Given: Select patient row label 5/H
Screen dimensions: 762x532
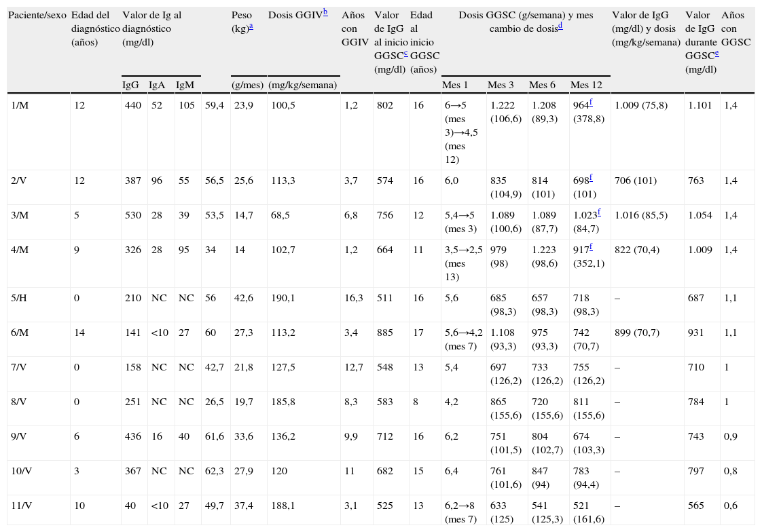Looking at the screenshot, I should click(x=22, y=297).
